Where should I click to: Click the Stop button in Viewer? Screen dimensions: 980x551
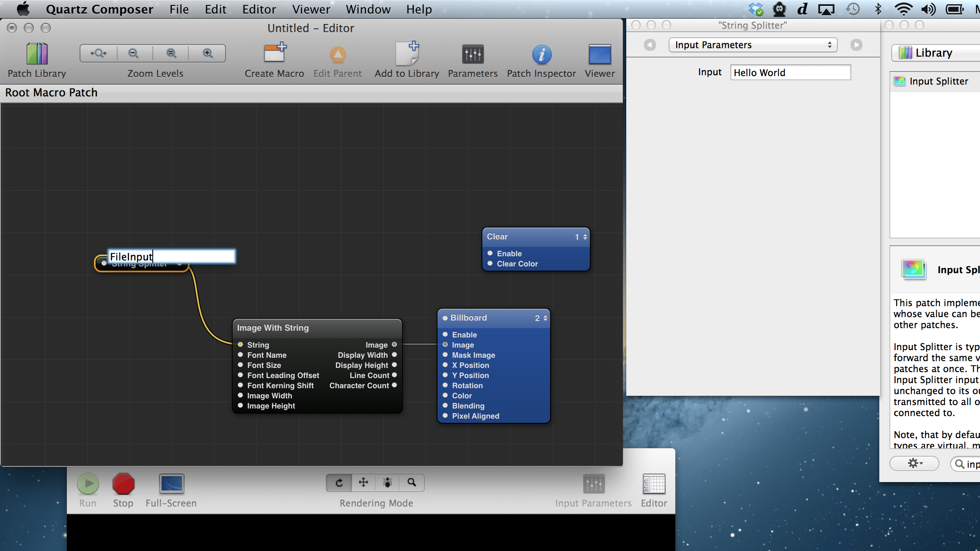(x=123, y=484)
